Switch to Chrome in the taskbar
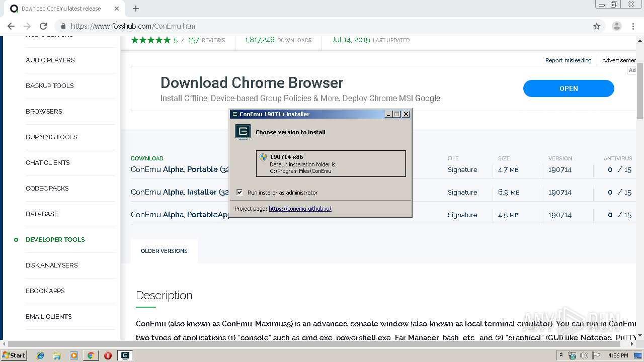Screen dimensions: 644x362 (x=91, y=355)
